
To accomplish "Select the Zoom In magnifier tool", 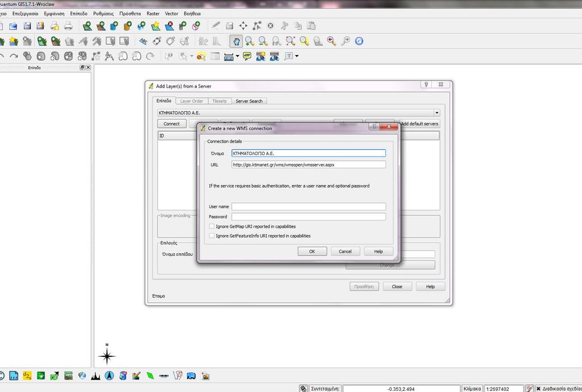I will (x=250, y=41).
